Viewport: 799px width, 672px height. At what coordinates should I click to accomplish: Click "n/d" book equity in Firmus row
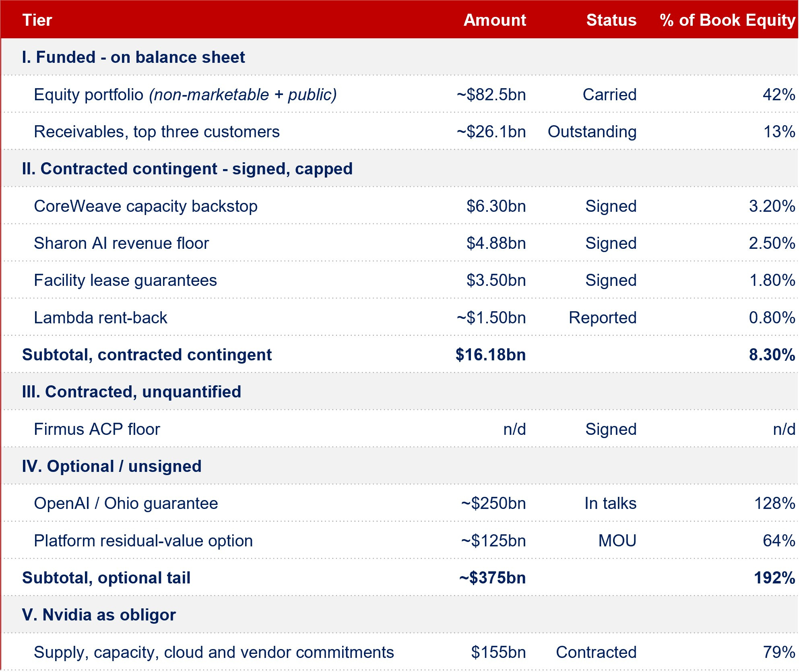tap(784, 429)
